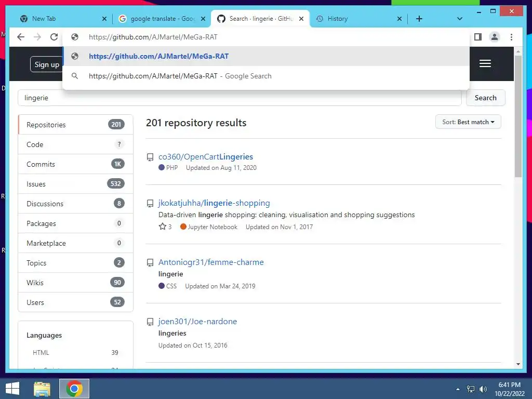Close the New Tab tab
Viewport: 532px width, 399px height.
pos(104,19)
